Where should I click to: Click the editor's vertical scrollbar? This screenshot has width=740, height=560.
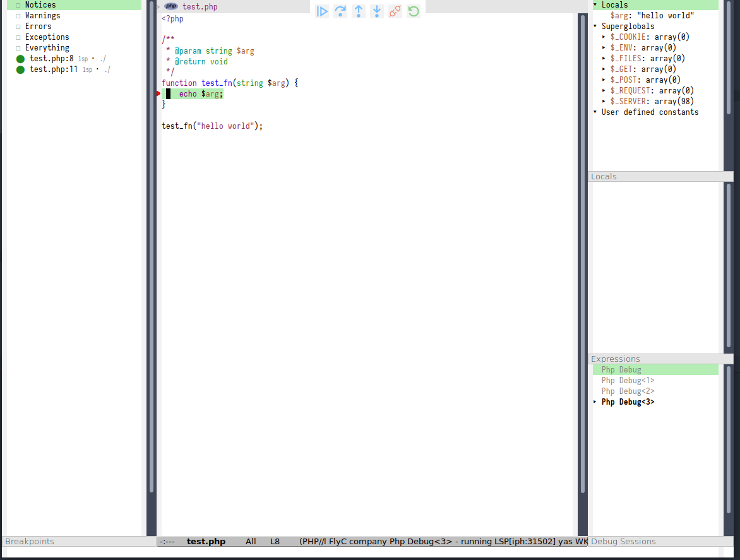[583, 253]
